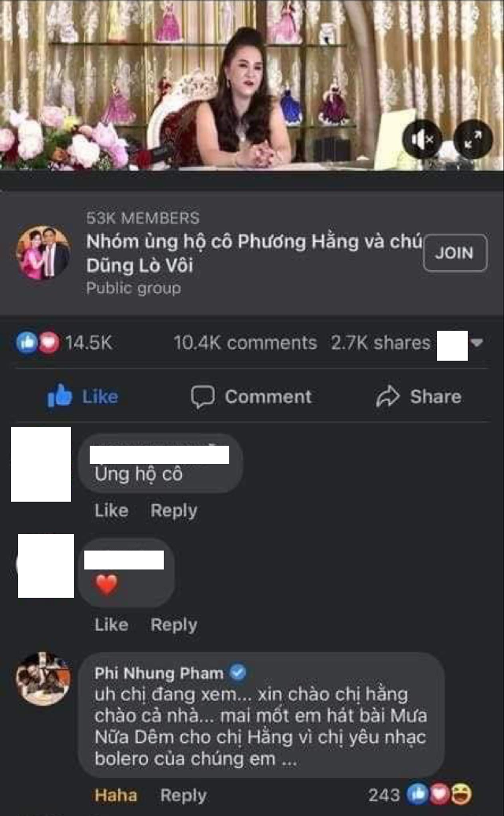Reply to the heart emoji comment
The image size is (504, 816).
click(x=174, y=625)
